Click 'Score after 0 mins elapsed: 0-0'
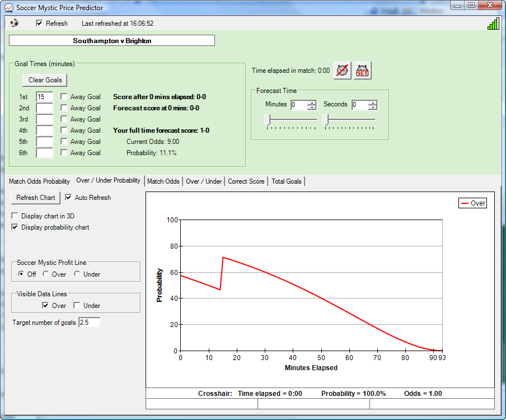The width and height of the screenshot is (506, 420). pos(160,97)
